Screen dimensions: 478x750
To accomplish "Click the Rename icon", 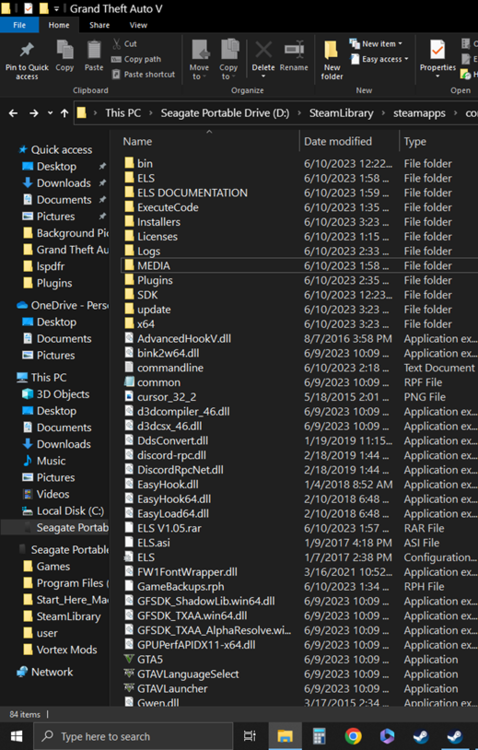I will (x=294, y=50).
